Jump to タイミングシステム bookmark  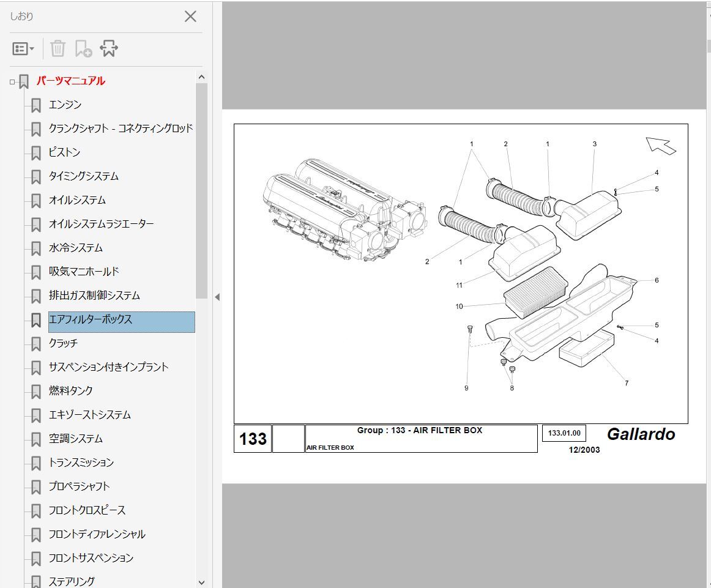coord(83,176)
